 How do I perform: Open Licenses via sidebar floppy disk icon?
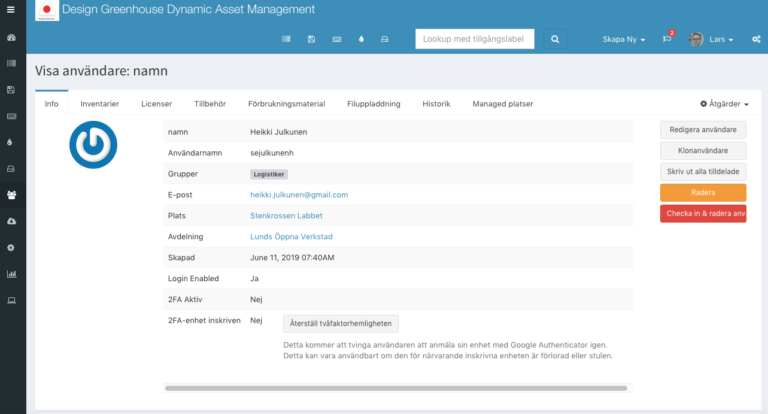tap(11, 90)
